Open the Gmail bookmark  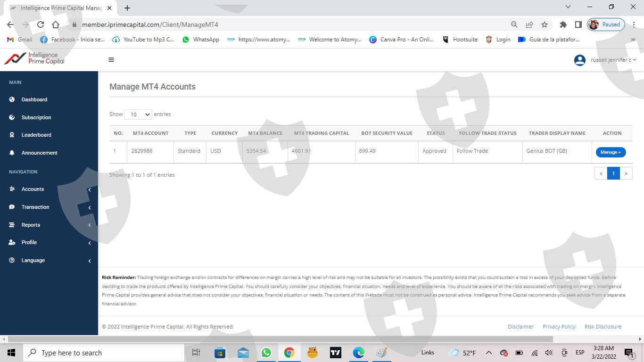point(20,40)
